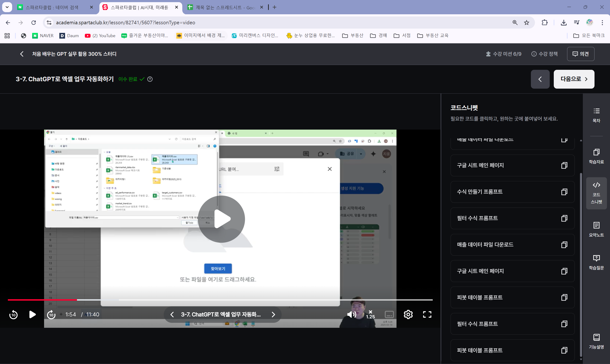The height and width of the screenshot is (364, 610).
Task: Open the 눈누 상업용 무료한 bookmark
Action: (x=310, y=36)
